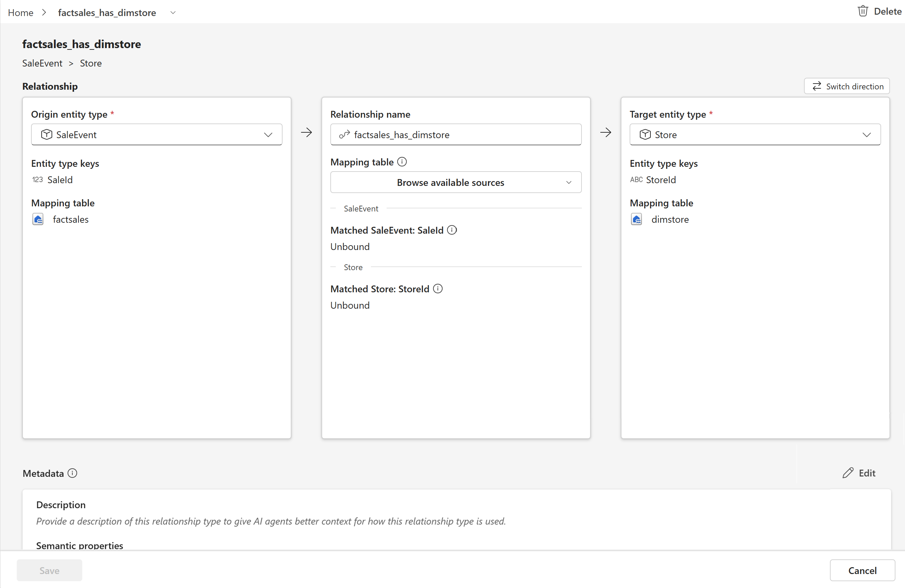The image size is (905, 588).
Task: Go to Home in breadcrumb
Action: click(20, 13)
